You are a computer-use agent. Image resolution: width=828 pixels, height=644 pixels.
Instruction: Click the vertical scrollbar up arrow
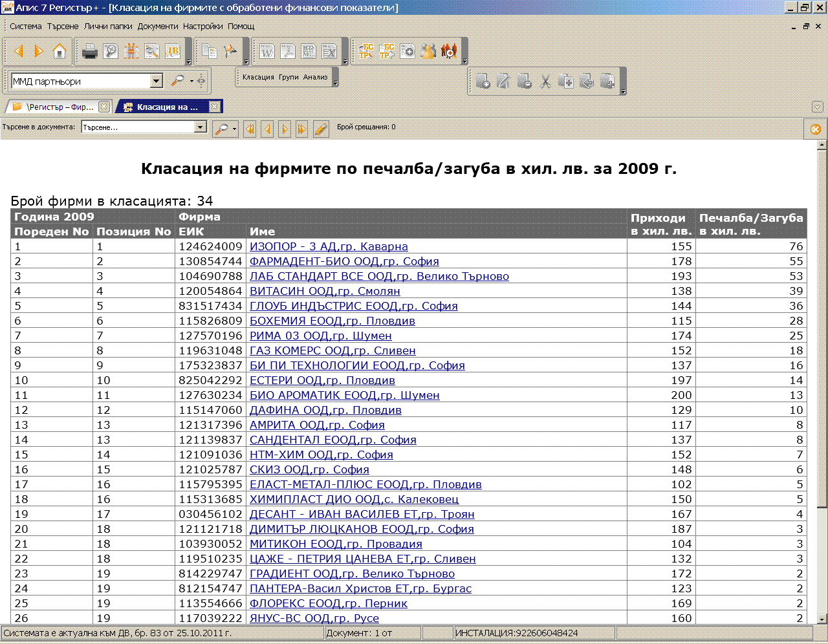[822, 145]
